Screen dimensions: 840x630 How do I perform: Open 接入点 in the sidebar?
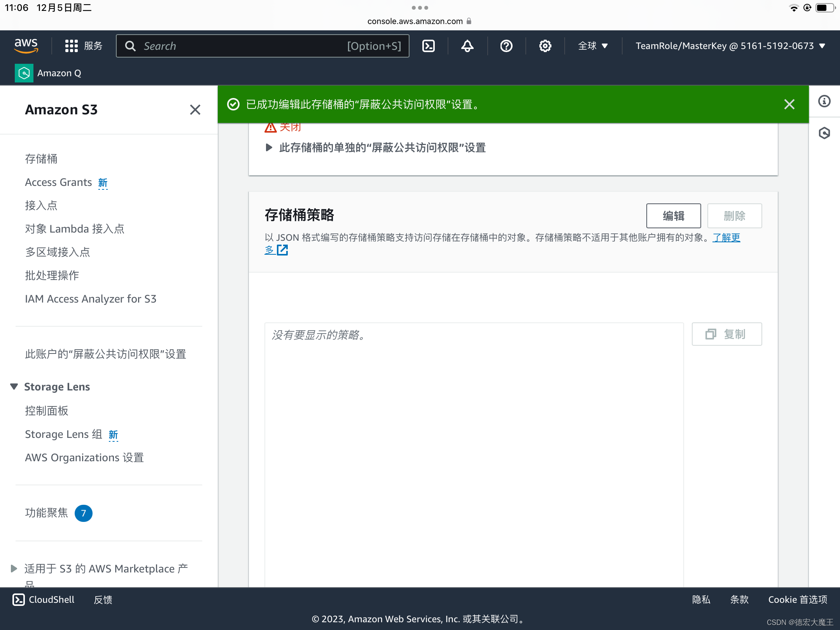(x=41, y=205)
